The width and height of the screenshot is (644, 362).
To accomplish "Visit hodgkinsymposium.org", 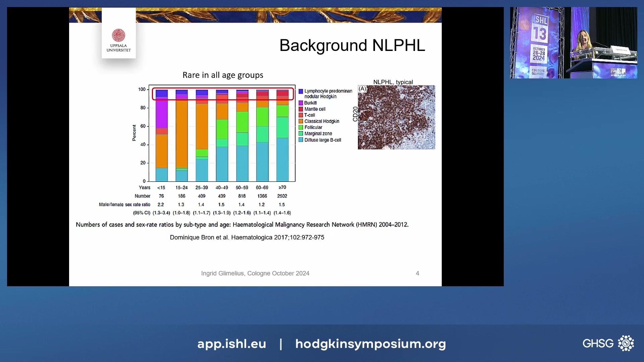I will click(370, 344).
